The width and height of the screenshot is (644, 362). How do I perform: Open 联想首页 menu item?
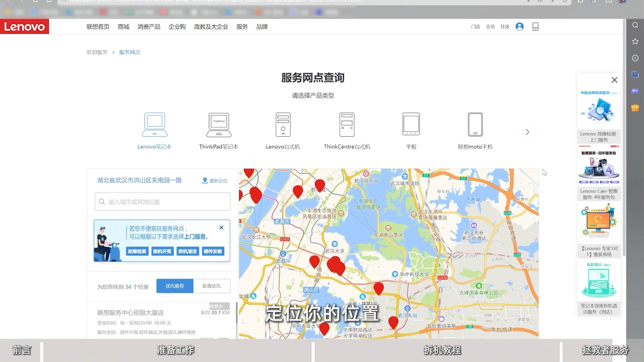point(98,27)
